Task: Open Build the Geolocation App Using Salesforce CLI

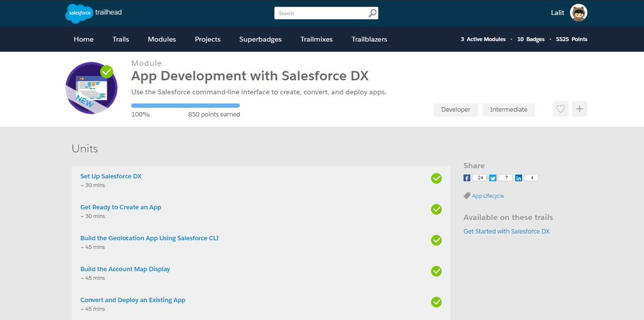Action: point(150,238)
